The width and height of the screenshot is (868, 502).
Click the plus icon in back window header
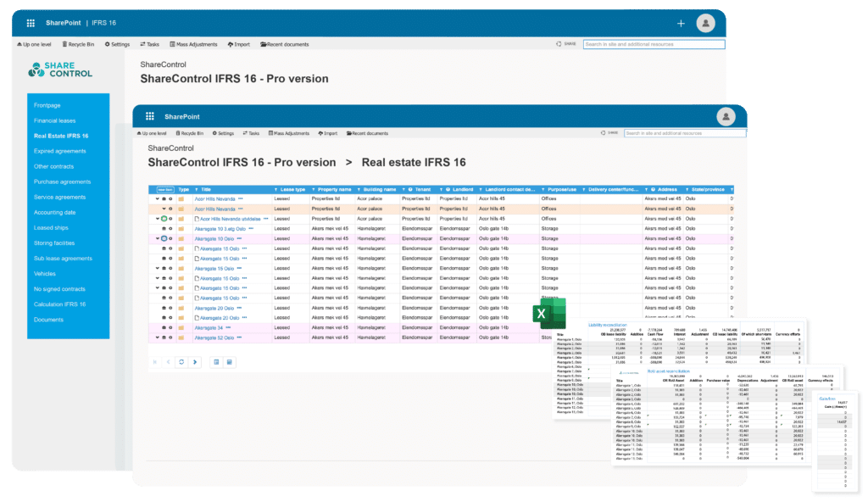point(681,23)
